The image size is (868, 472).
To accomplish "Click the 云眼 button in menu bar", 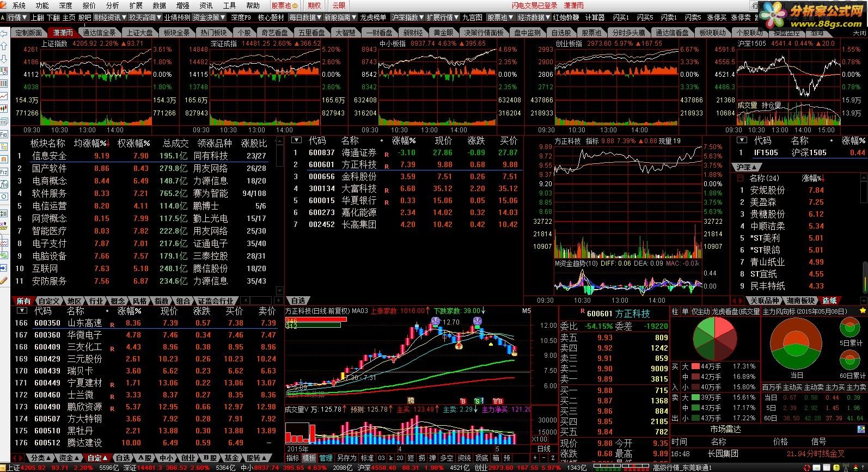I will pos(339,5).
